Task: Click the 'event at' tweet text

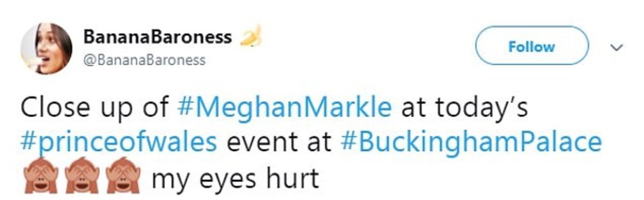Action: pos(279,143)
